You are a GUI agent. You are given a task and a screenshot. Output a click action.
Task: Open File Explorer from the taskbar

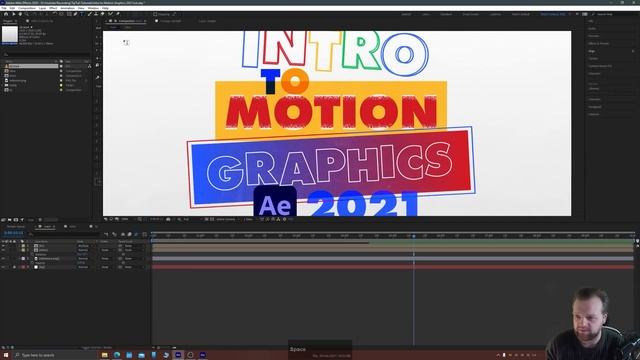[x=105, y=355]
